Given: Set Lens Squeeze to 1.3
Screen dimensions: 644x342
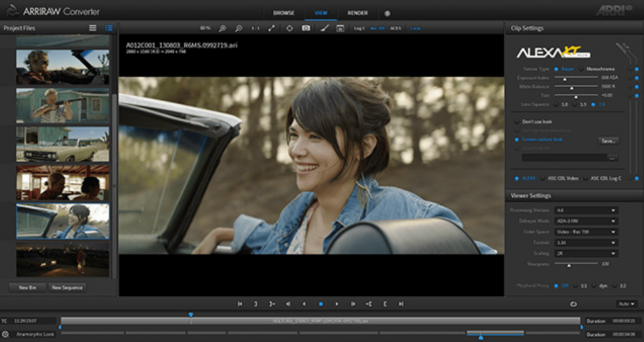Looking at the screenshot, I should tap(574, 104).
